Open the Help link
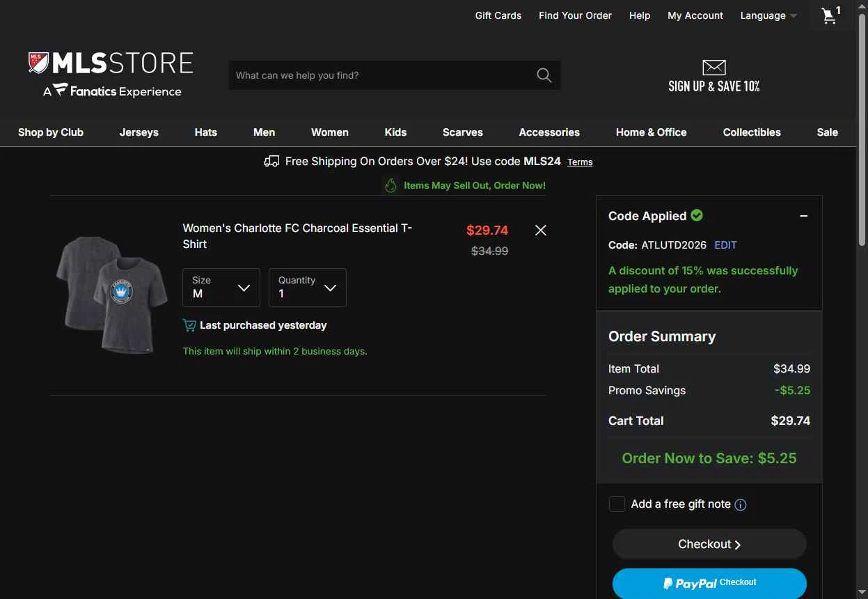Viewport: 868px width, 599px height. (640, 15)
